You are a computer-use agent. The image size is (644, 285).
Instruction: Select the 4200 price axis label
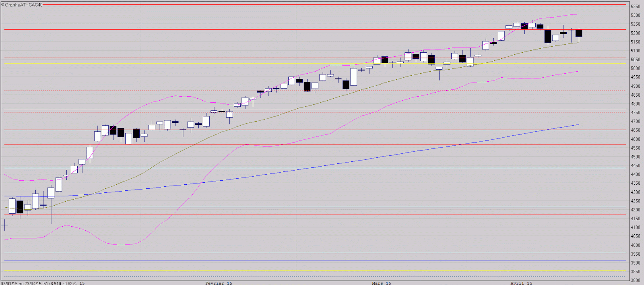(636, 210)
